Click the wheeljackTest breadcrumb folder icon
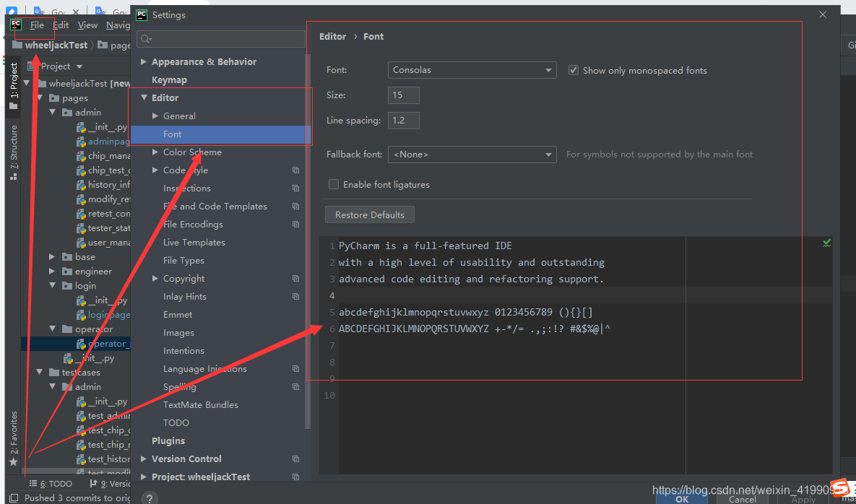The width and height of the screenshot is (856, 504). (x=17, y=45)
